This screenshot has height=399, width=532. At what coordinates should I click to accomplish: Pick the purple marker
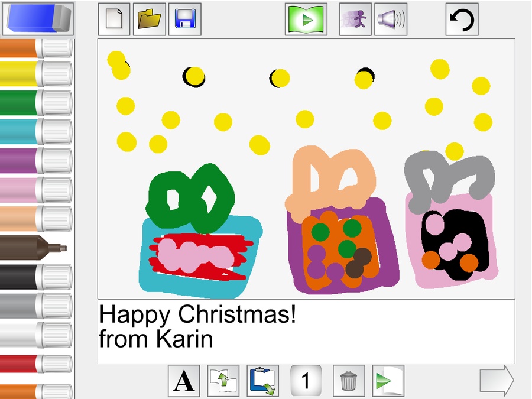pos(36,160)
